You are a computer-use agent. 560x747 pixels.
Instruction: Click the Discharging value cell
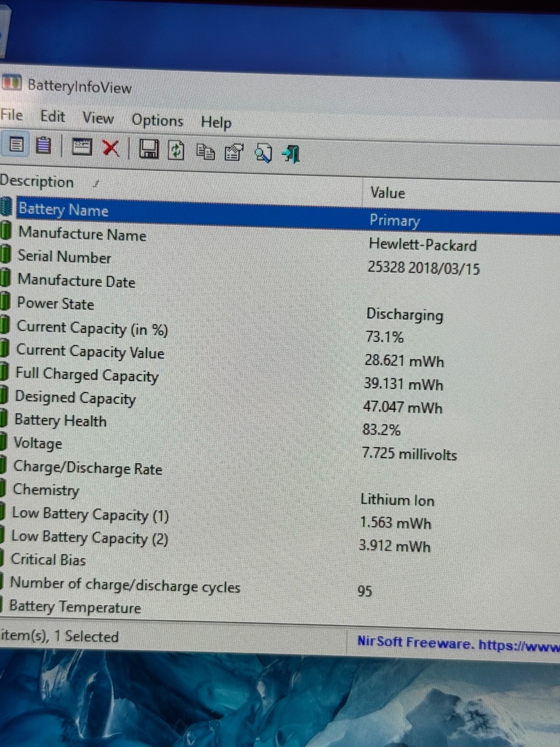[405, 314]
